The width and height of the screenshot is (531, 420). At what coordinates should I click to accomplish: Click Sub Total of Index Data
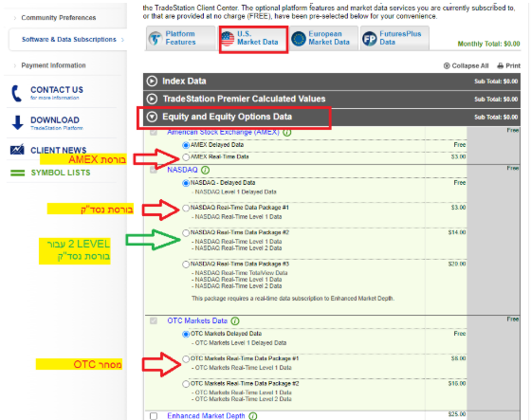[496, 82]
